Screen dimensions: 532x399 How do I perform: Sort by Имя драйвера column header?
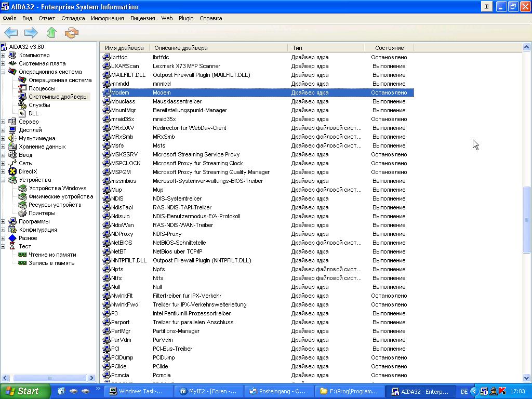coord(124,48)
